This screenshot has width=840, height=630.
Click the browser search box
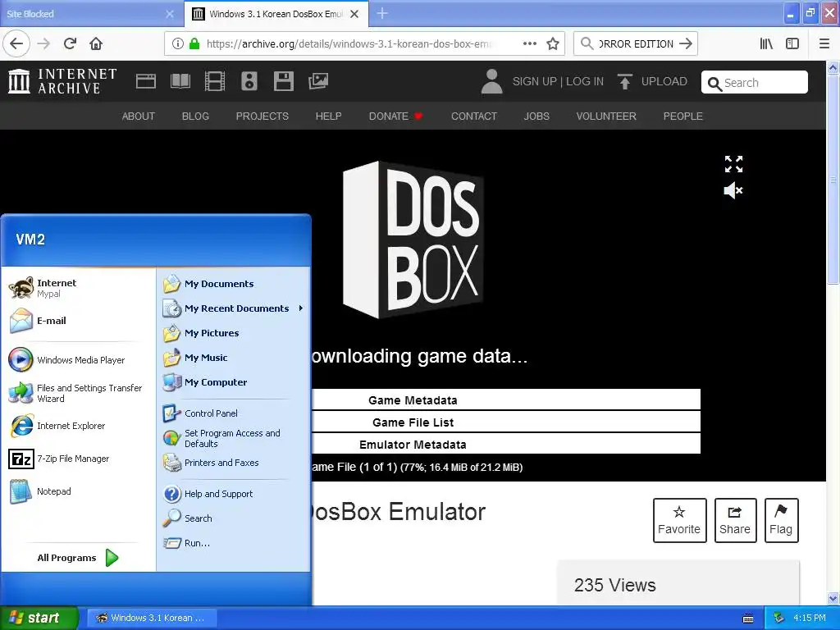(636, 43)
